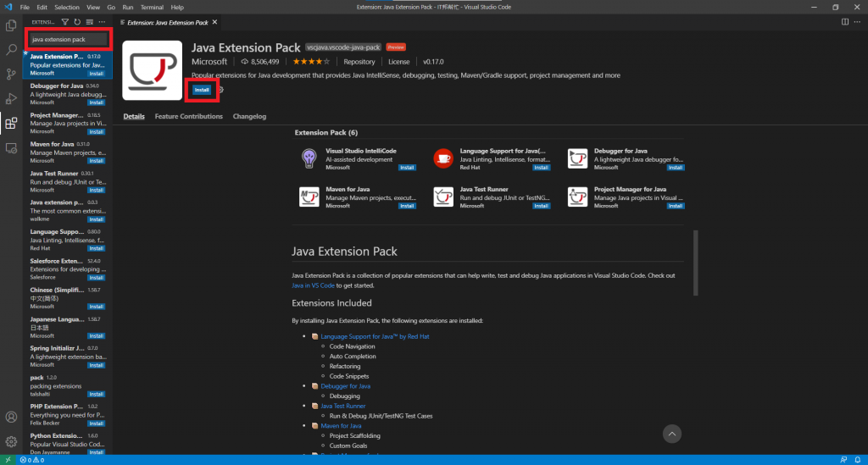
Task: Open Language Support for Java by Red Hat link
Action: click(375, 336)
